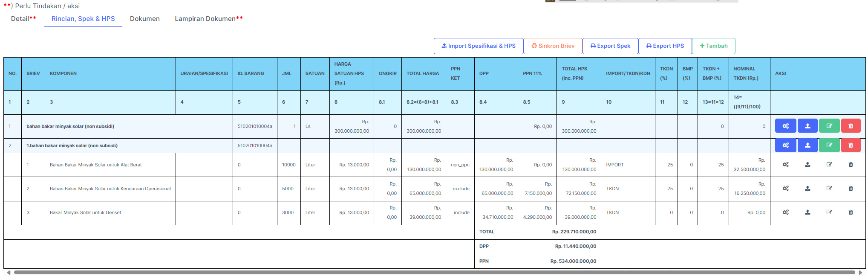This screenshot has width=868, height=279.
Task: Click red trash button for row 2
Action: 851,145
